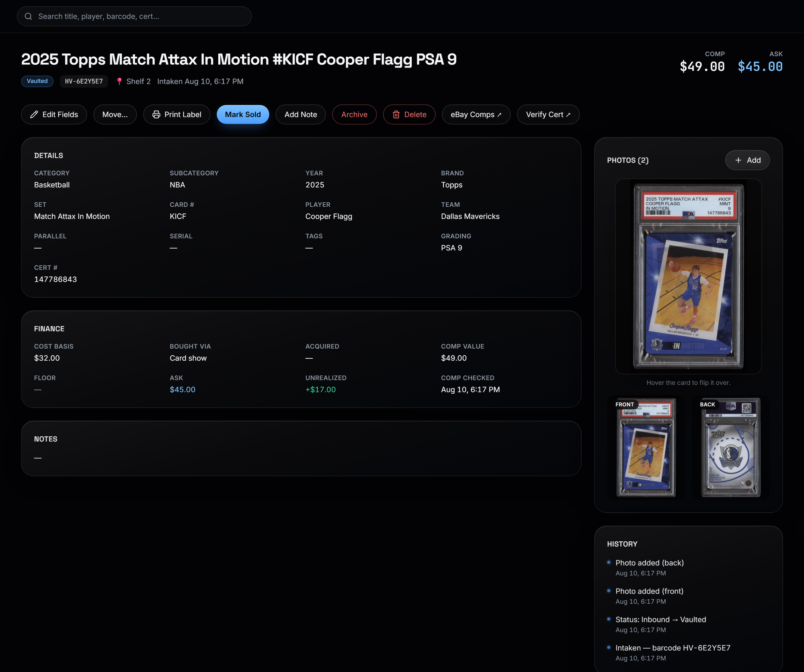804x672 pixels.
Task: Click the player value Cooper Flagg
Action: pos(329,216)
